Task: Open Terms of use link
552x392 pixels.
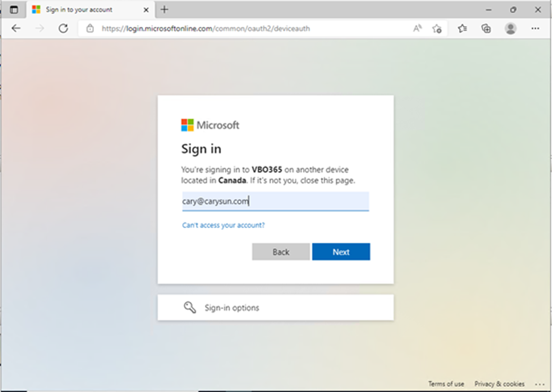Action: tap(446, 384)
